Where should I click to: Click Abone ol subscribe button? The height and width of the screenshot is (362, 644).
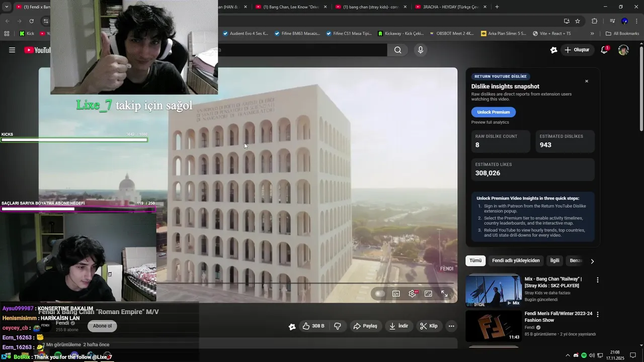coord(102,326)
